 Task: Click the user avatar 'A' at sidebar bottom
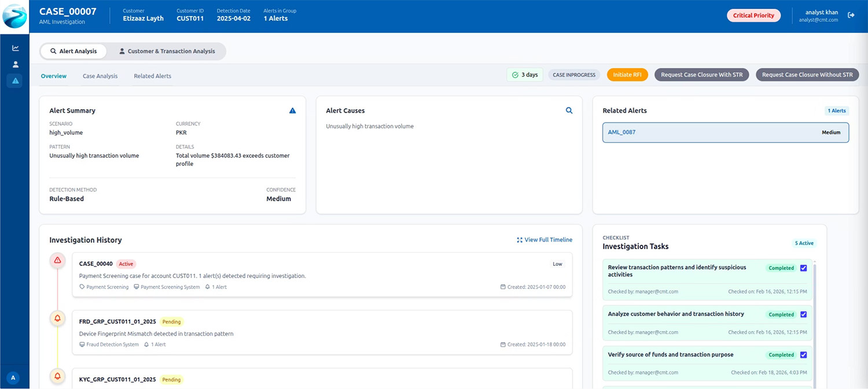tap(13, 378)
